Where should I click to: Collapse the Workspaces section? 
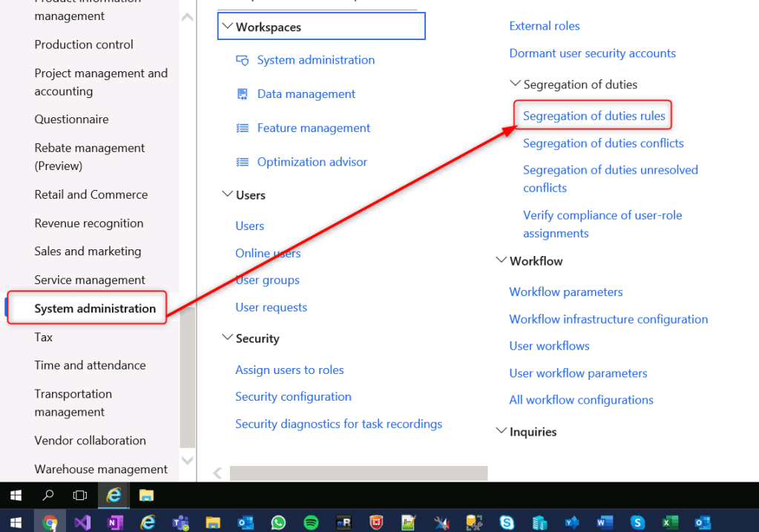click(x=226, y=27)
